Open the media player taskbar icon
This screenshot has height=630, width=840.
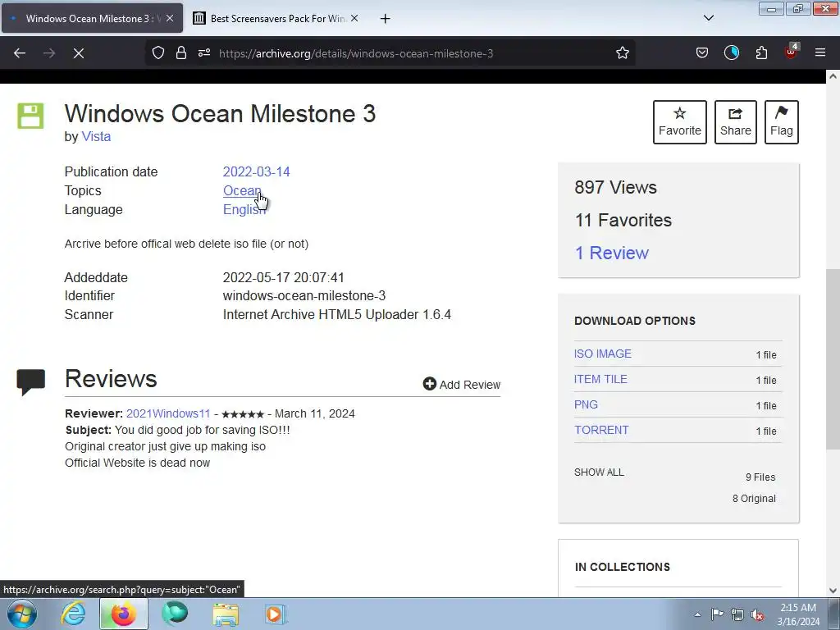coord(276,614)
